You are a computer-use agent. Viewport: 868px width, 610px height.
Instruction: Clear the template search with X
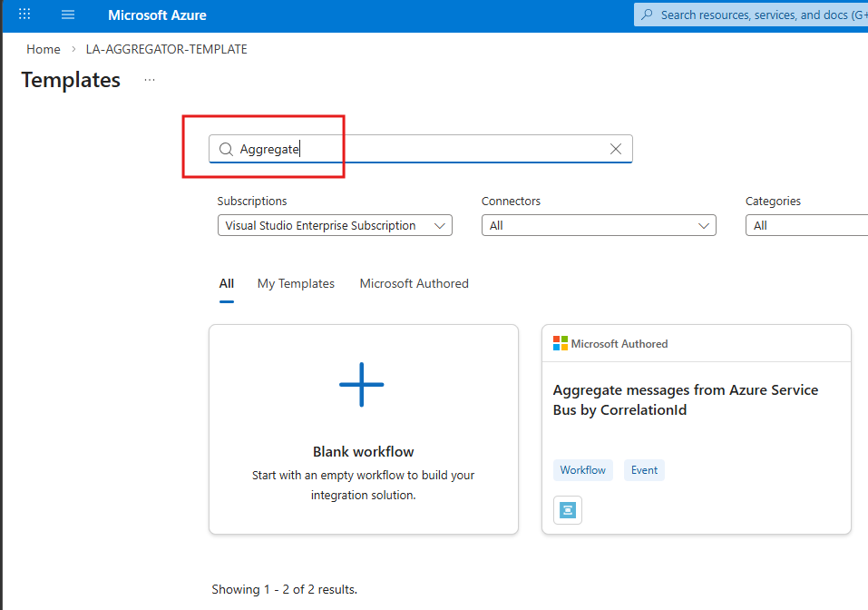pos(616,149)
